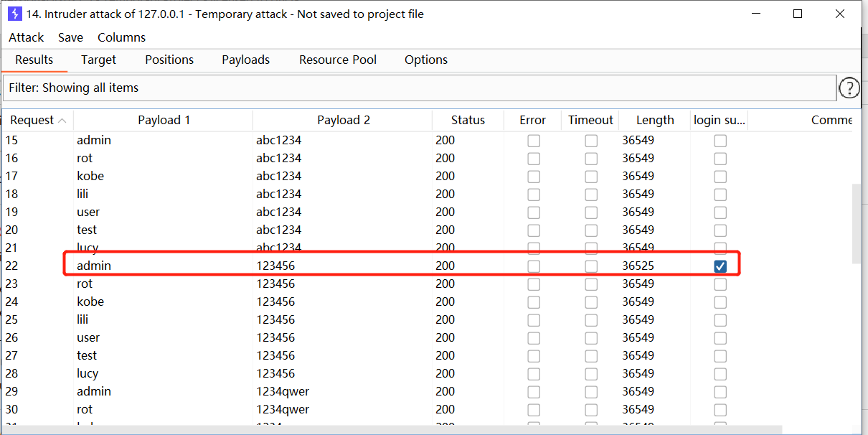868x435 pixels.
Task: Select length value 36525
Action: pos(638,266)
